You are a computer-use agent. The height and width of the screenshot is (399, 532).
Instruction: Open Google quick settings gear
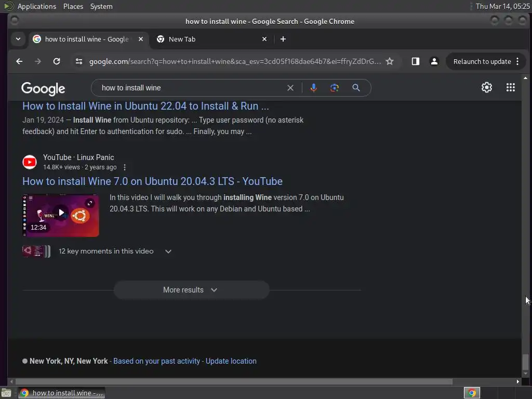(x=487, y=87)
